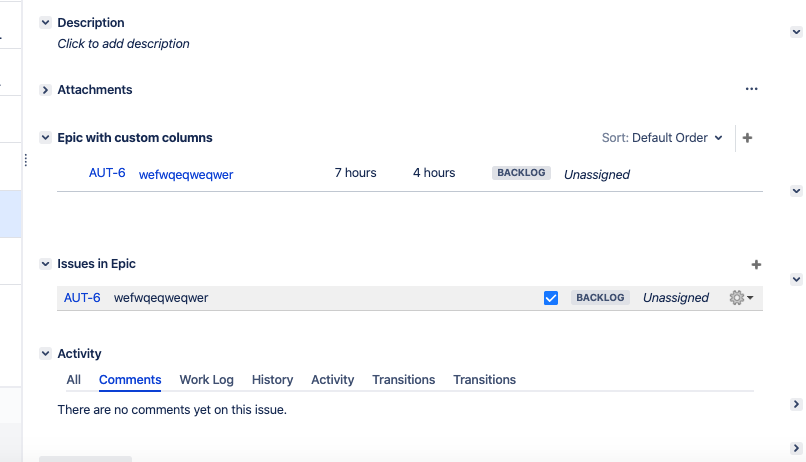806x462 pixels.
Task: Open the Attachments ellipsis options menu
Action: [751, 89]
